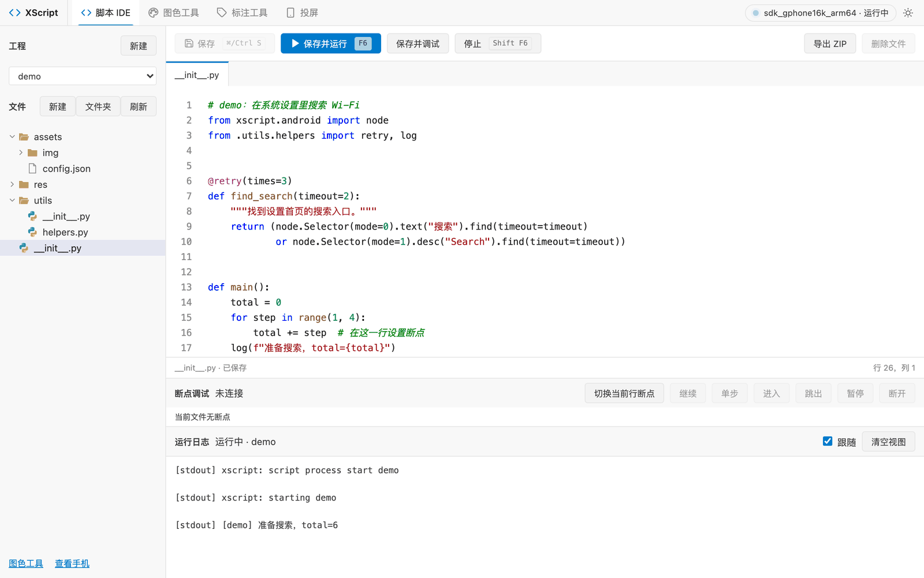Click the Python icon beside helpers.py
The width and height of the screenshot is (924, 578).
pos(32,232)
